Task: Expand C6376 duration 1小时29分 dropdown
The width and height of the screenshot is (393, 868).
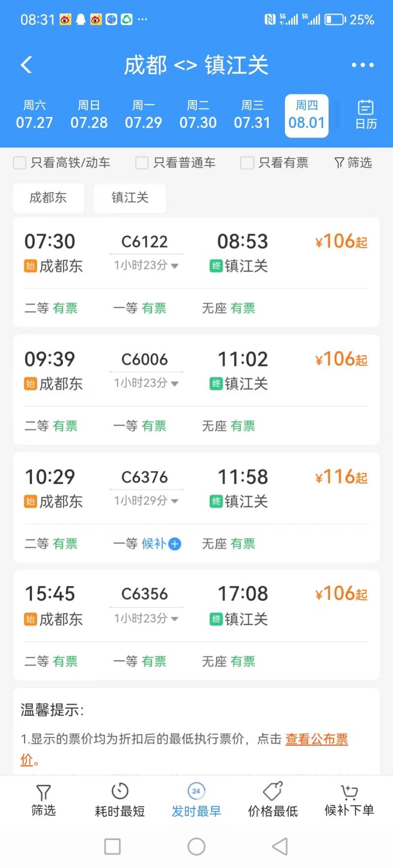Action: pos(146,501)
